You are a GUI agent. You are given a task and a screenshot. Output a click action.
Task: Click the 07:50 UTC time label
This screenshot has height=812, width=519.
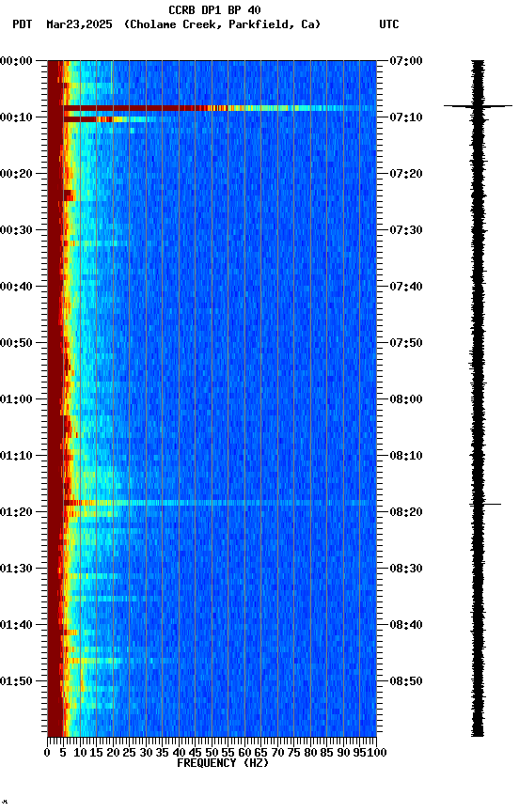point(406,343)
